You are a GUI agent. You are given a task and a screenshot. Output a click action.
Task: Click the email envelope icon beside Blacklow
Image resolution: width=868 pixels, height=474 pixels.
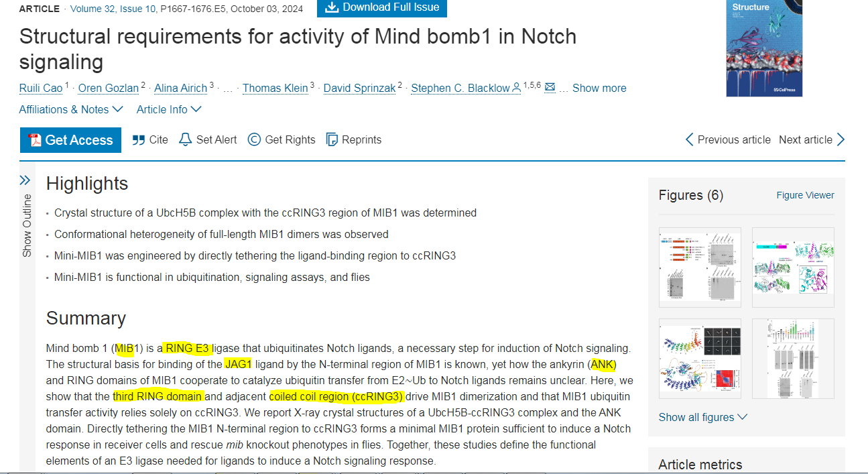[x=550, y=87]
